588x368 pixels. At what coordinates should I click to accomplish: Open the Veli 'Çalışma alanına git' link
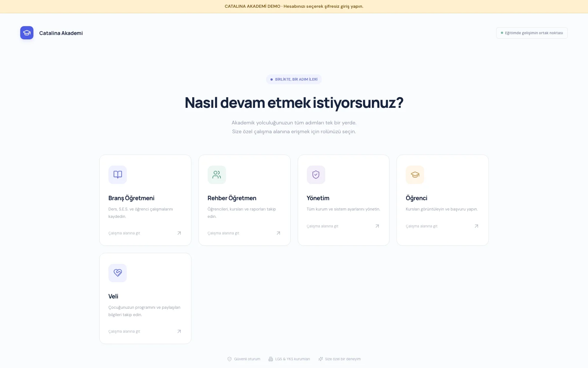(x=124, y=331)
